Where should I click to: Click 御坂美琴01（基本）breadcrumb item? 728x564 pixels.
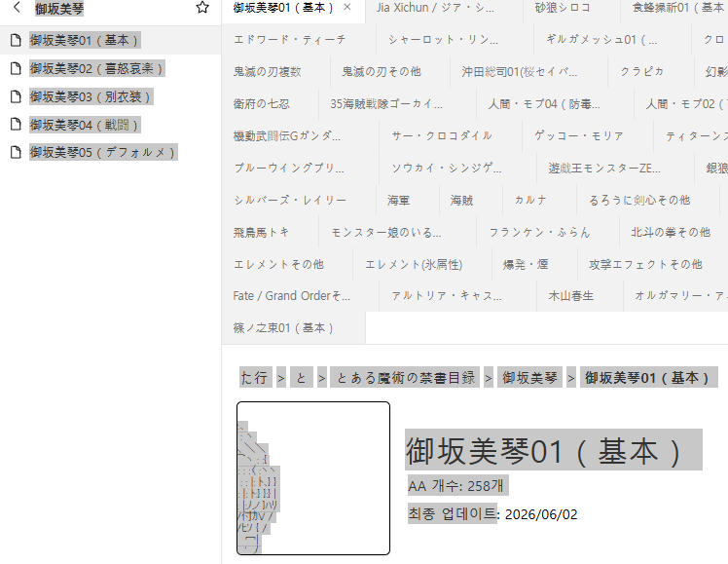[x=649, y=377]
